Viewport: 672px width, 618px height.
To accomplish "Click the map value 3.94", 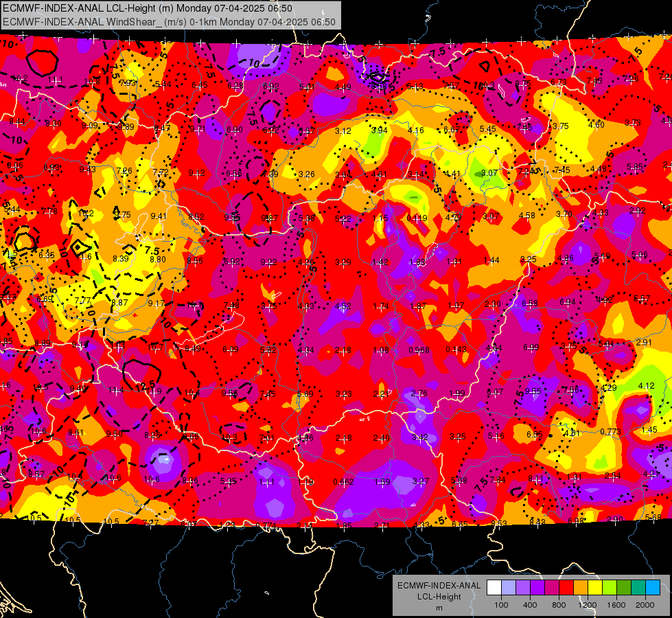I will (380, 130).
